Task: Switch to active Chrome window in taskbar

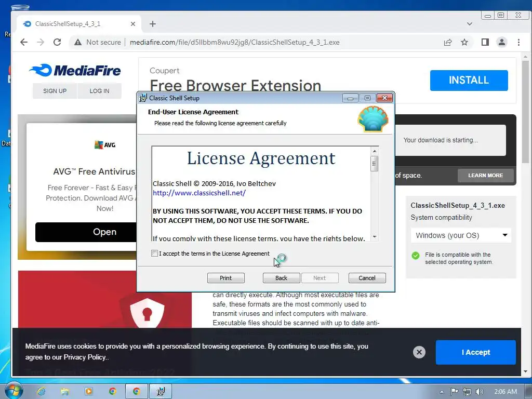Action: (x=137, y=391)
